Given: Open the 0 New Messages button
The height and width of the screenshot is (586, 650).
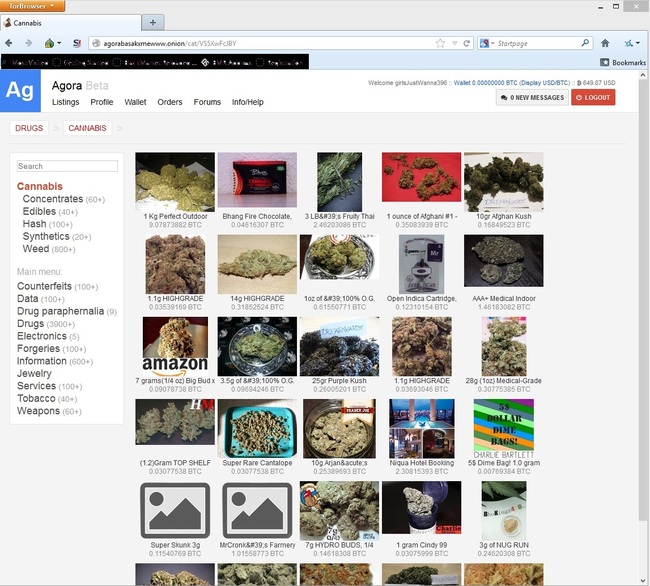Looking at the screenshot, I should click(531, 97).
